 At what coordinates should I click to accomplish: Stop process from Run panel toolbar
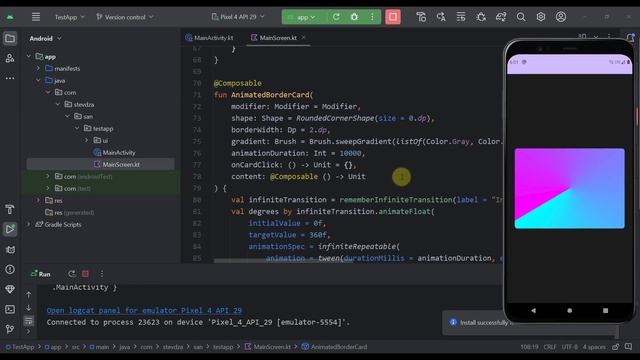click(85, 274)
